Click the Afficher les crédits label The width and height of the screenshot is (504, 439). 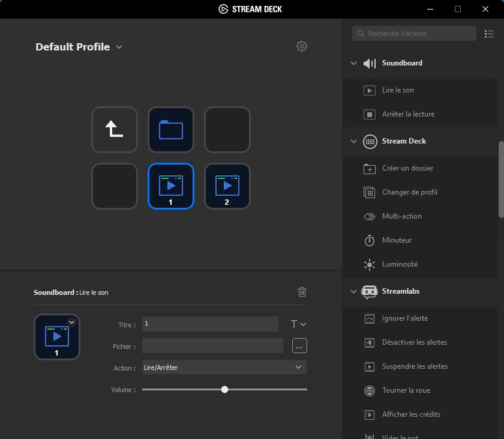(x=411, y=414)
